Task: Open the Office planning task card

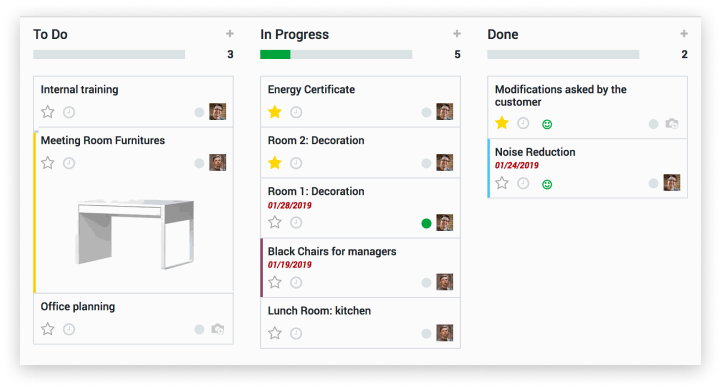Action: pos(133,319)
